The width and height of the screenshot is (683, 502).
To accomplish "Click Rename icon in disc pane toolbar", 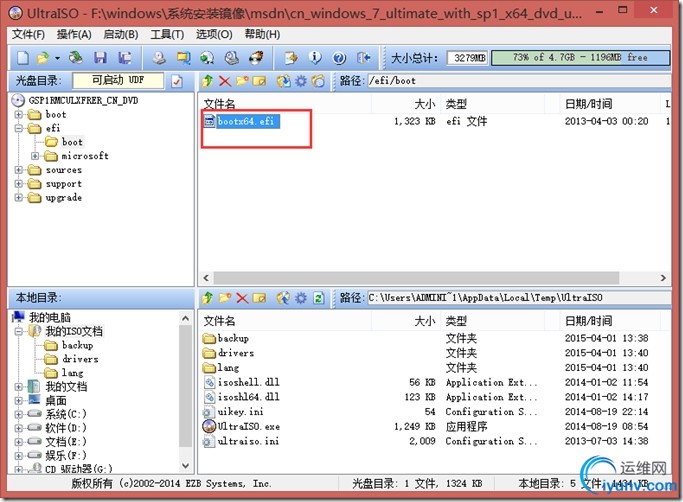I will tap(259, 81).
